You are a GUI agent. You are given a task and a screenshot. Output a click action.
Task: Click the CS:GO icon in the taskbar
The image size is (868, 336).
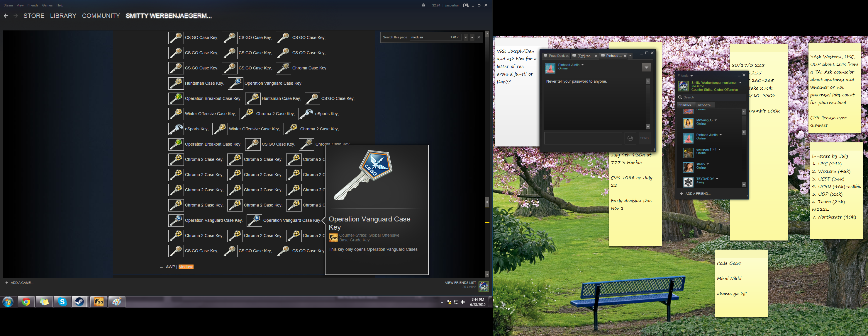pyautogui.click(x=99, y=302)
